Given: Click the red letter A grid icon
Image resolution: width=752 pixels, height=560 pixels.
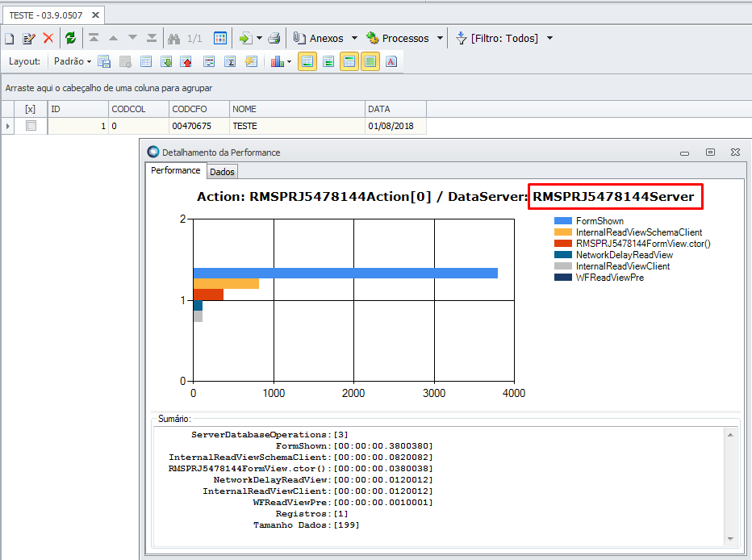Looking at the screenshot, I should [x=391, y=61].
